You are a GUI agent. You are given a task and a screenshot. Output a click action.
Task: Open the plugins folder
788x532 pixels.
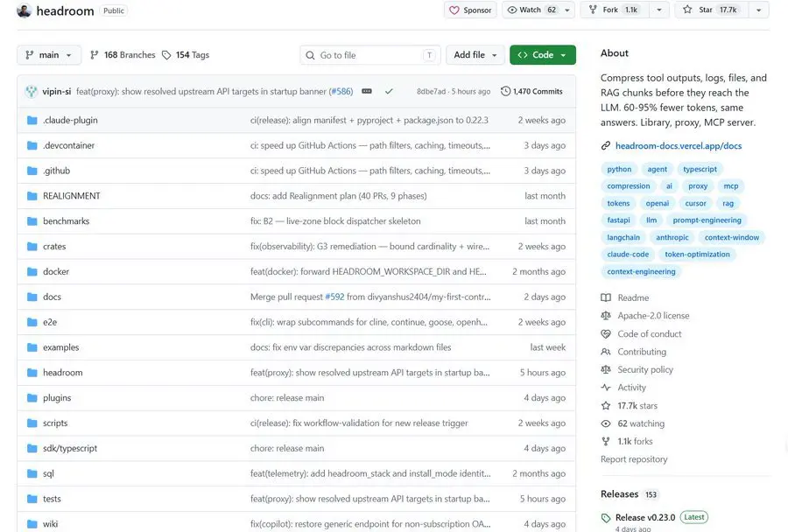point(57,398)
